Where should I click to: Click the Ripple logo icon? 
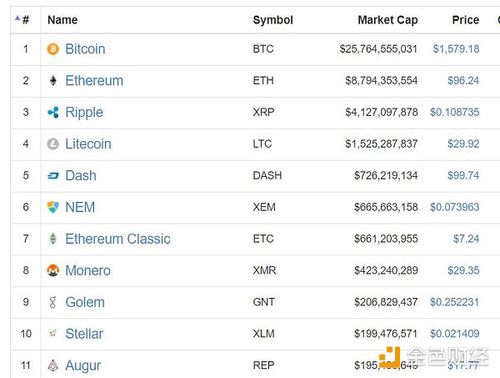[53, 112]
